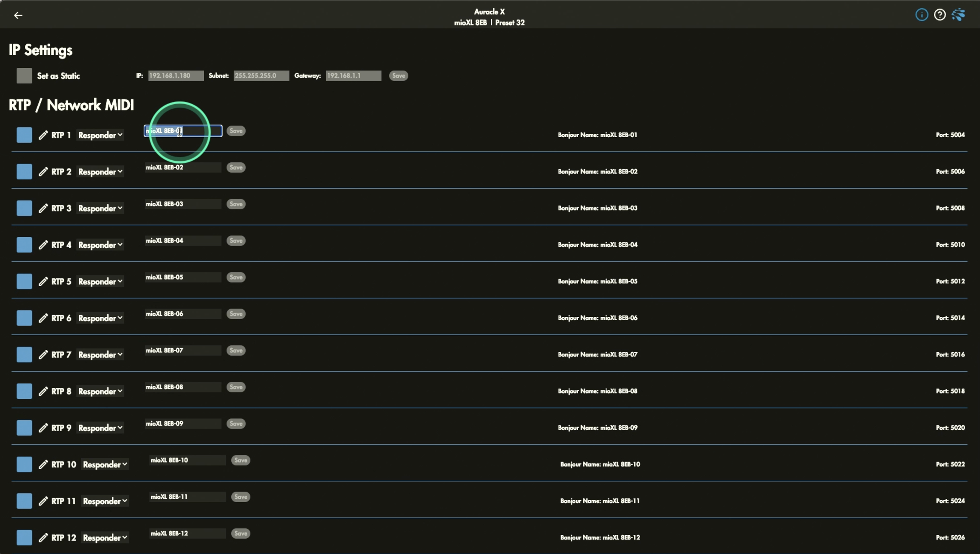
Task: Open the help question mark icon
Action: [x=940, y=15]
